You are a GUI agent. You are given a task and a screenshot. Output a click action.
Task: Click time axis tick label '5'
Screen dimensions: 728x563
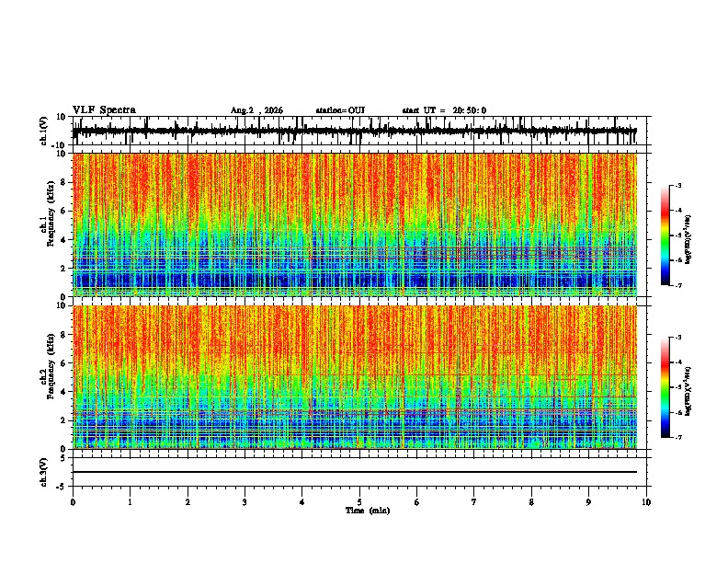(x=359, y=502)
